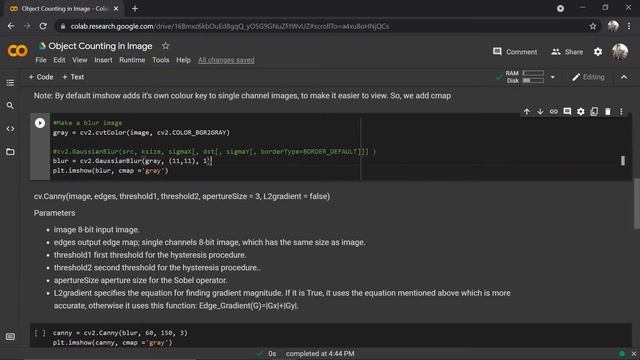640x360 pixels.
Task: Go back in browser history
Action: [x=11, y=26]
